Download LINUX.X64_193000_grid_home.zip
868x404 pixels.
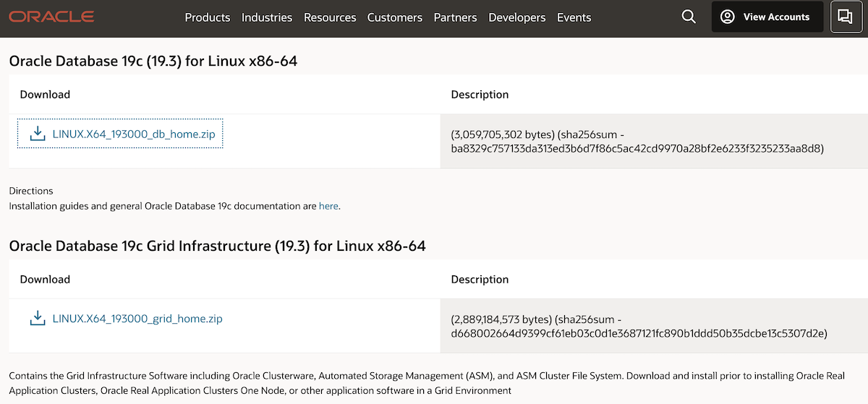point(137,318)
